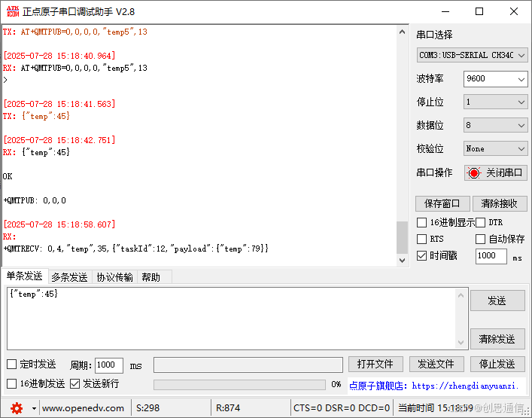Click the 周期 period 1000 input field
532x418 pixels.
click(109, 365)
